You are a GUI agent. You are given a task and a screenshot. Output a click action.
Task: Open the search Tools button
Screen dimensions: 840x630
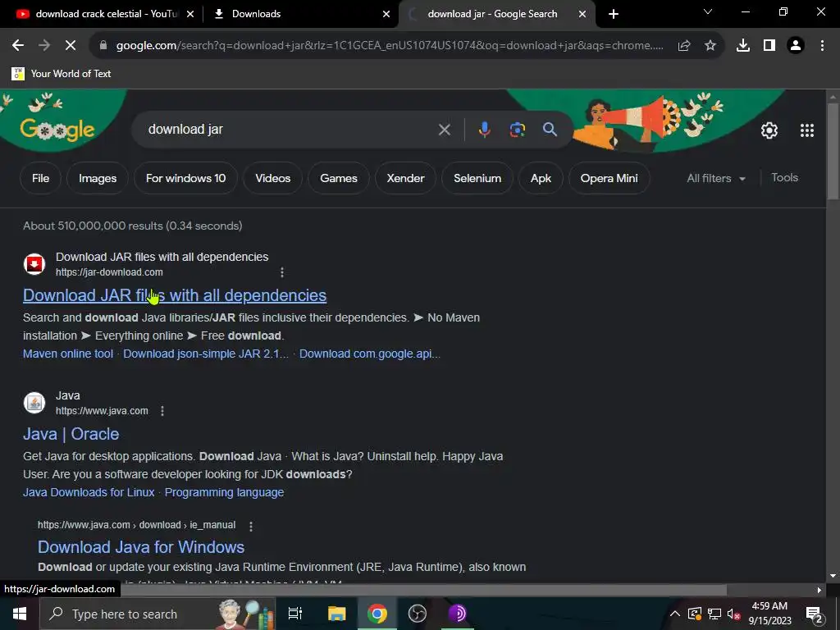point(784,177)
